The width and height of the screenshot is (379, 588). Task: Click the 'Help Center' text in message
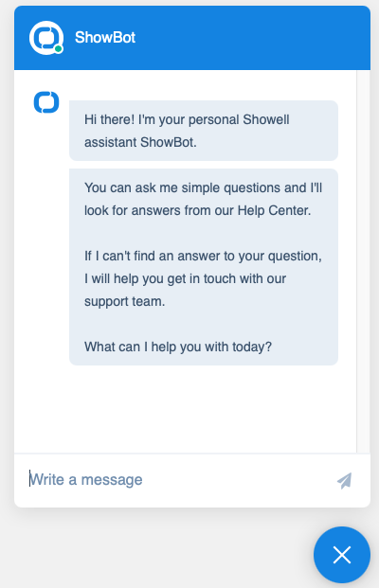275,210
